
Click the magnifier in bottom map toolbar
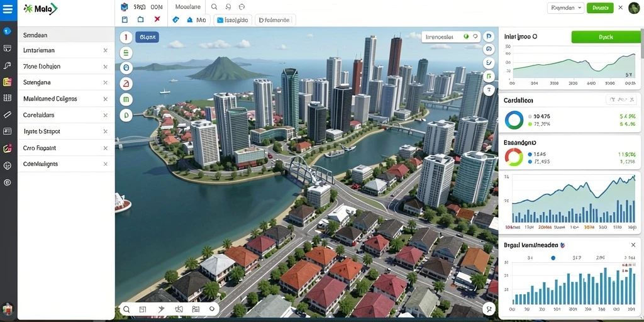(126, 309)
